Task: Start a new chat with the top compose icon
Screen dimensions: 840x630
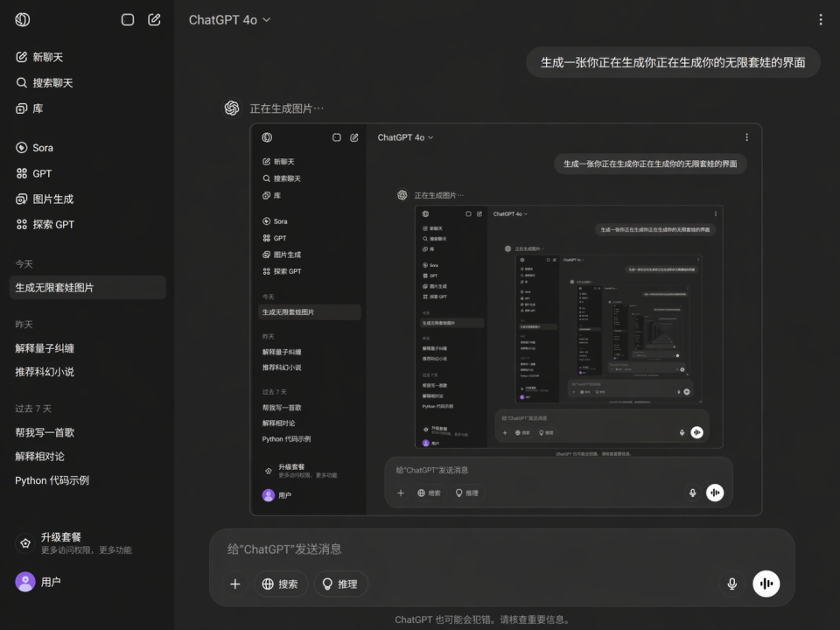Action: click(154, 20)
